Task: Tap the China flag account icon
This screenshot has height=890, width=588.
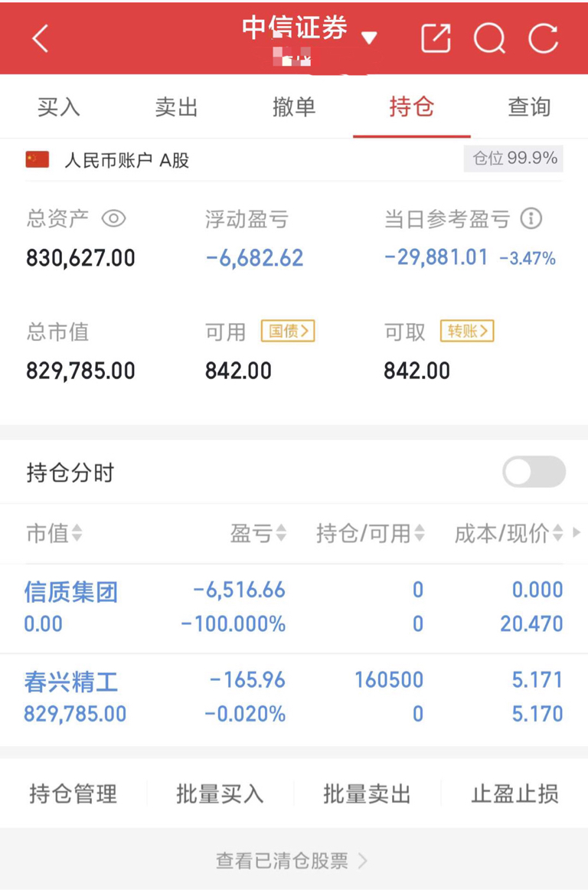Action: [38, 159]
